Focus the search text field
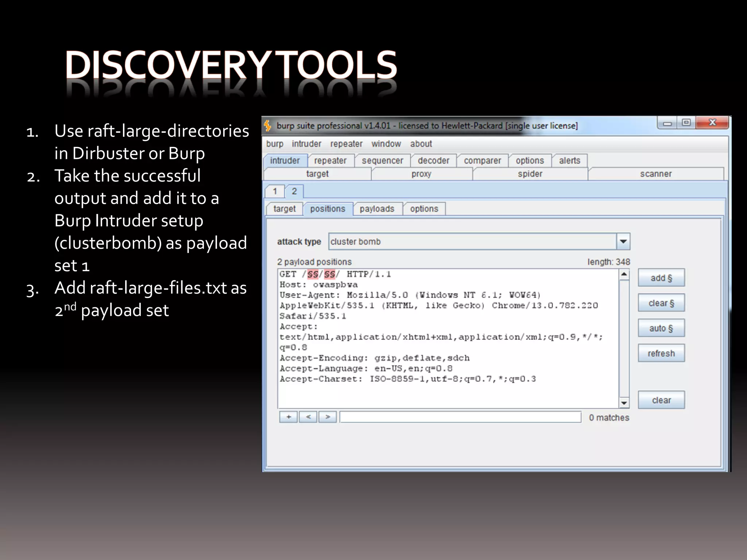The height and width of the screenshot is (560, 747). pos(460,417)
